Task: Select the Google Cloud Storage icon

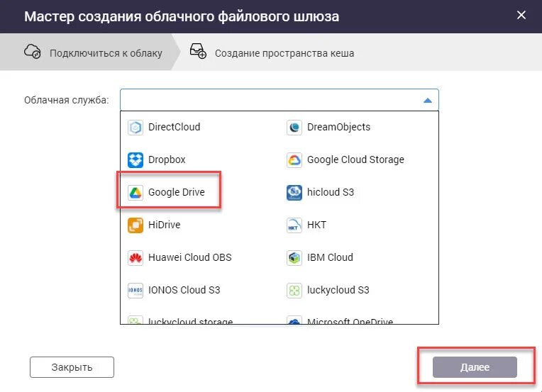Action: 294,160
